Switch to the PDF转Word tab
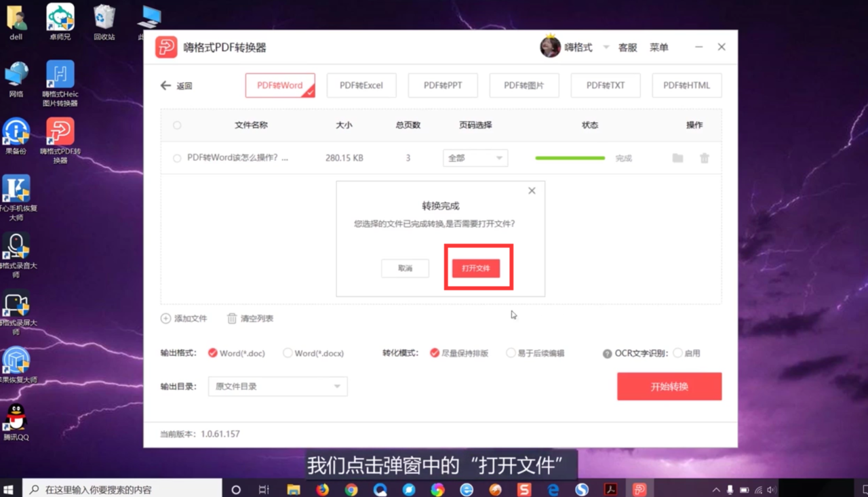The image size is (868, 497). coord(280,85)
